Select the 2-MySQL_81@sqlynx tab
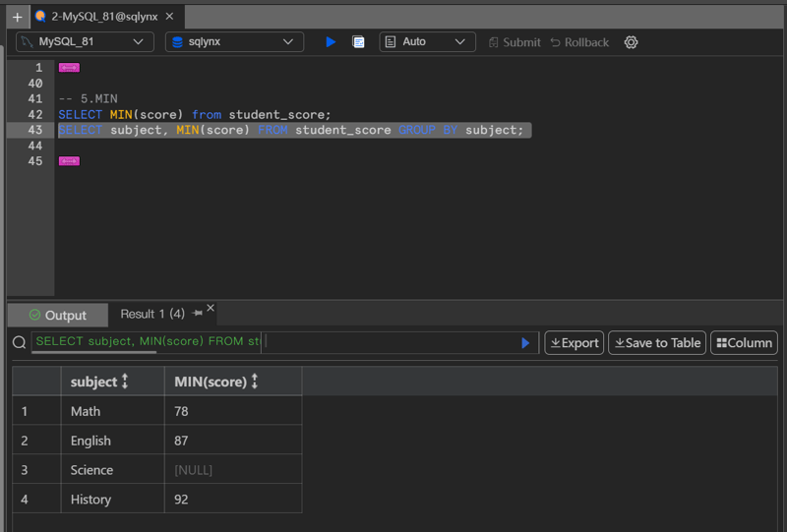The height and width of the screenshot is (532, 787). coord(104,17)
